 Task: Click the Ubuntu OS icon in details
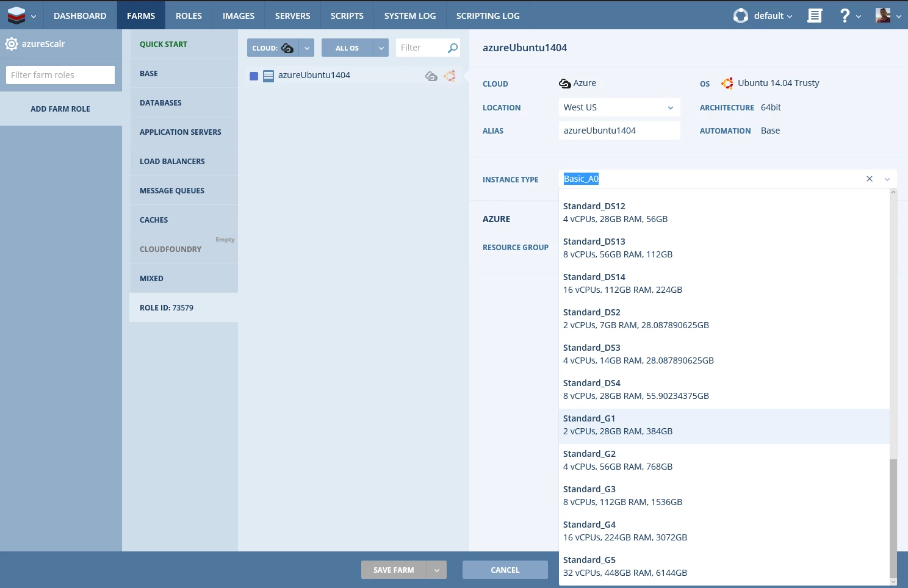pyautogui.click(x=727, y=84)
